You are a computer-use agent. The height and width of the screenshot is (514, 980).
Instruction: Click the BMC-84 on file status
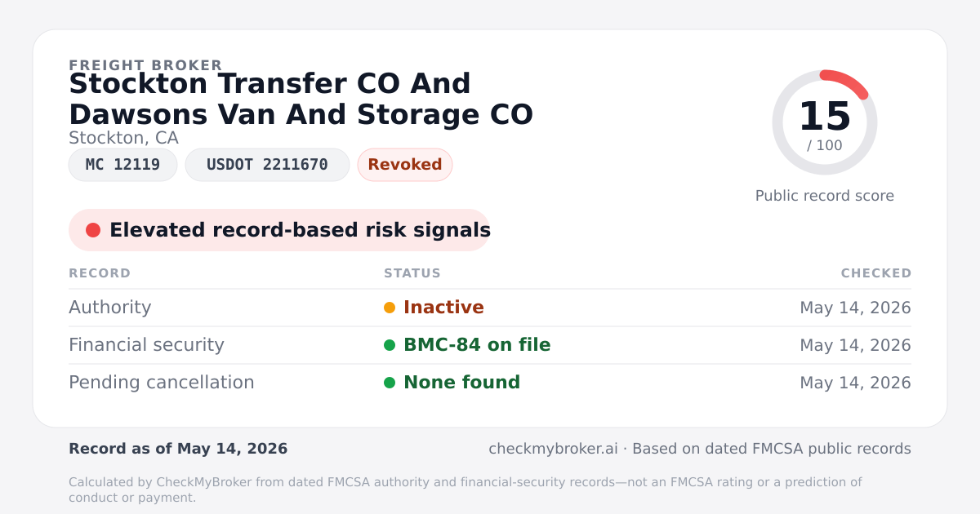tap(477, 345)
